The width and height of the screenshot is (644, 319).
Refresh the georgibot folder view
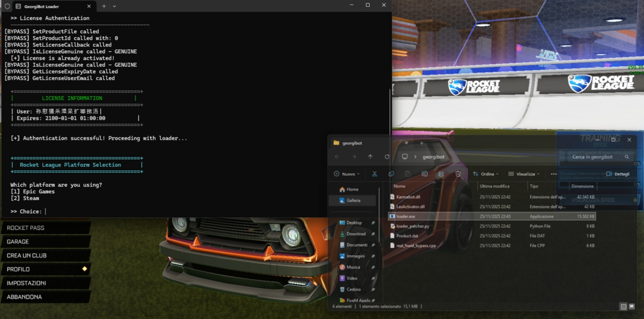(387, 157)
